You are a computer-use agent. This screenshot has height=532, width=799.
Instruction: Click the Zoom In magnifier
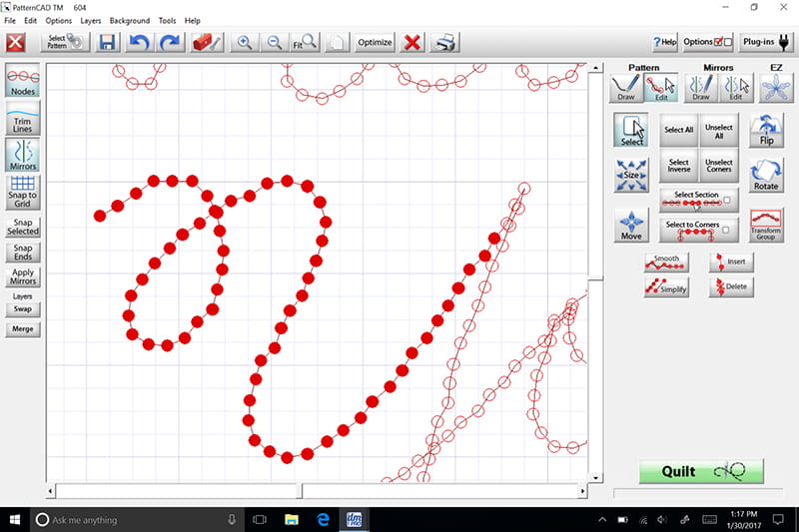[243, 43]
